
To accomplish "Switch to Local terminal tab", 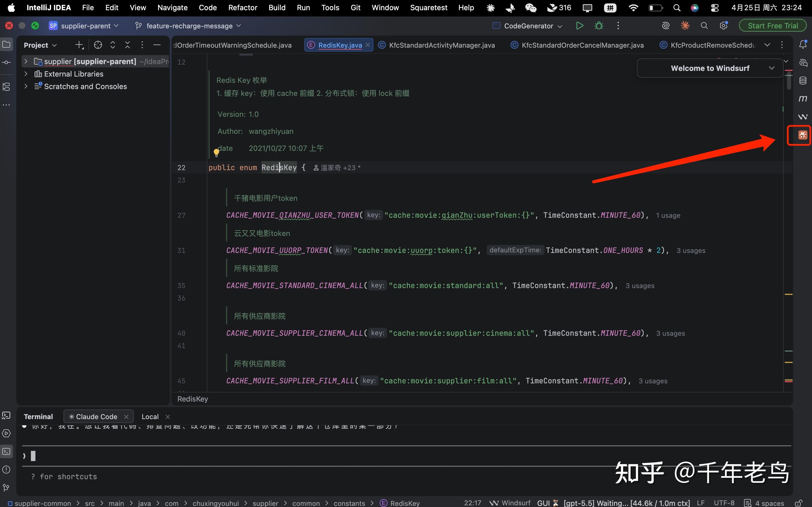I will 150,417.
